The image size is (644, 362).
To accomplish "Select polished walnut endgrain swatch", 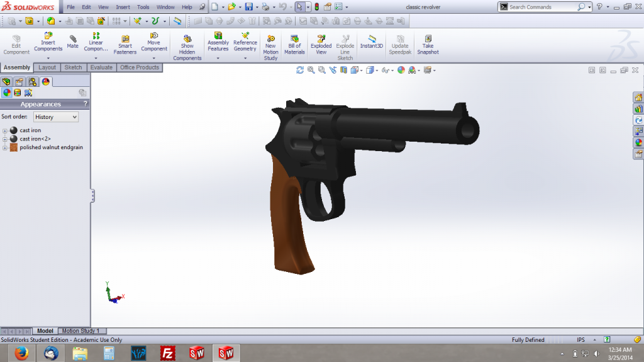I will (x=14, y=147).
